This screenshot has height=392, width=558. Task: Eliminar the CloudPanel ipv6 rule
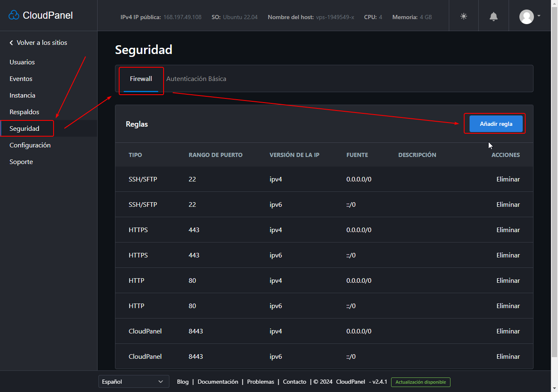coord(508,357)
